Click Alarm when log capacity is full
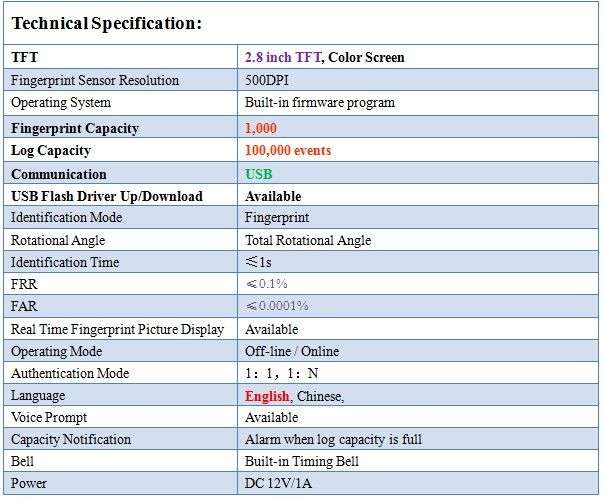The height and width of the screenshot is (498, 604). [x=333, y=439]
